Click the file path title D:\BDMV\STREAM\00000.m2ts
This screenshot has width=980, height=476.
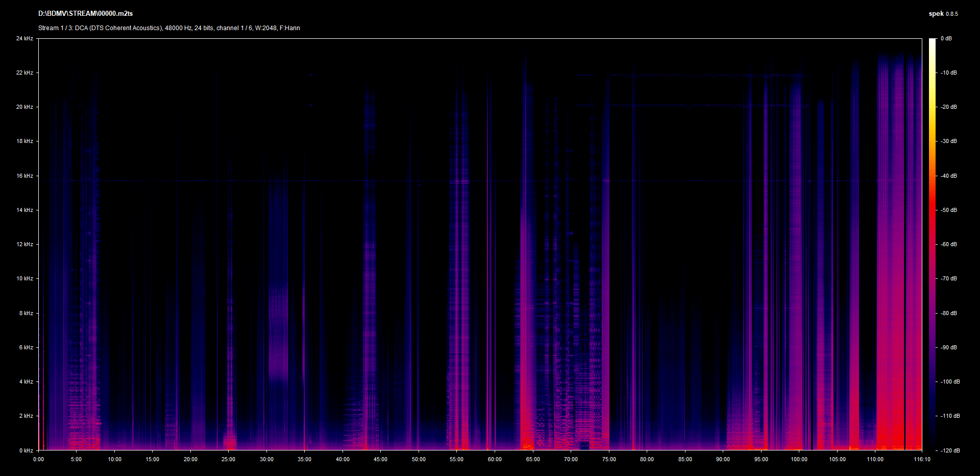(x=85, y=14)
